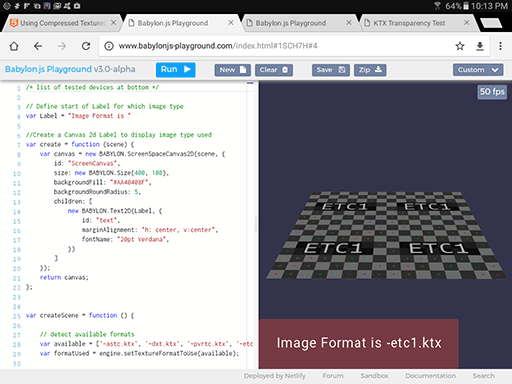The image size is (512, 384).
Task: Open the Documentation footer link
Action: pos(430,376)
